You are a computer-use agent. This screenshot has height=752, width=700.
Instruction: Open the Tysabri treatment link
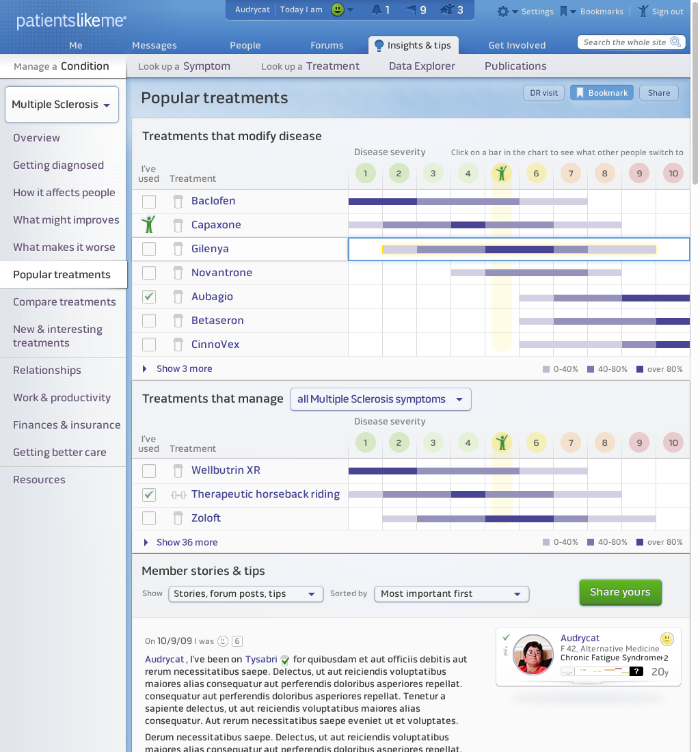click(261, 660)
